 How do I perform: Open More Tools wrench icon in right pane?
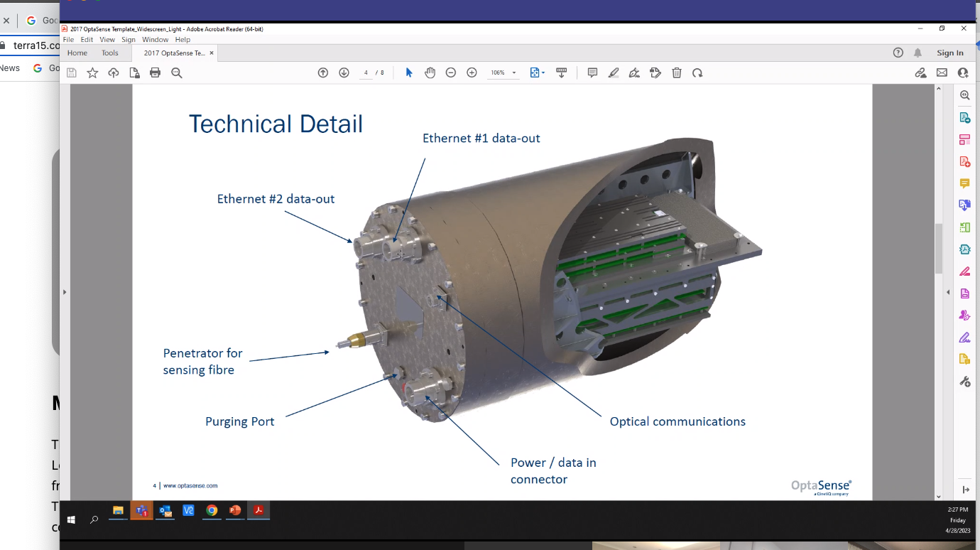(964, 382)
